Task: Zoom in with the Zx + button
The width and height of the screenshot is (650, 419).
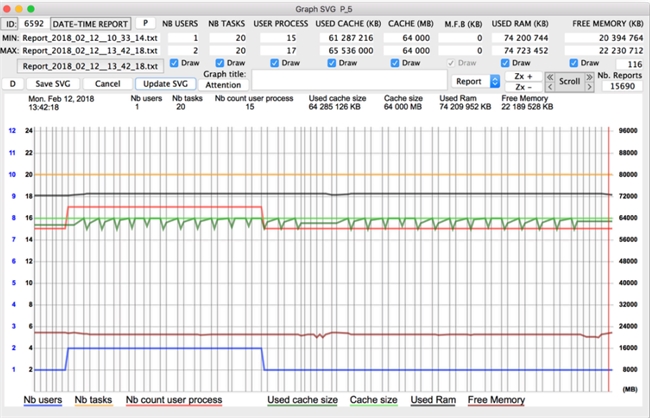Action: (x=522, y=75)
